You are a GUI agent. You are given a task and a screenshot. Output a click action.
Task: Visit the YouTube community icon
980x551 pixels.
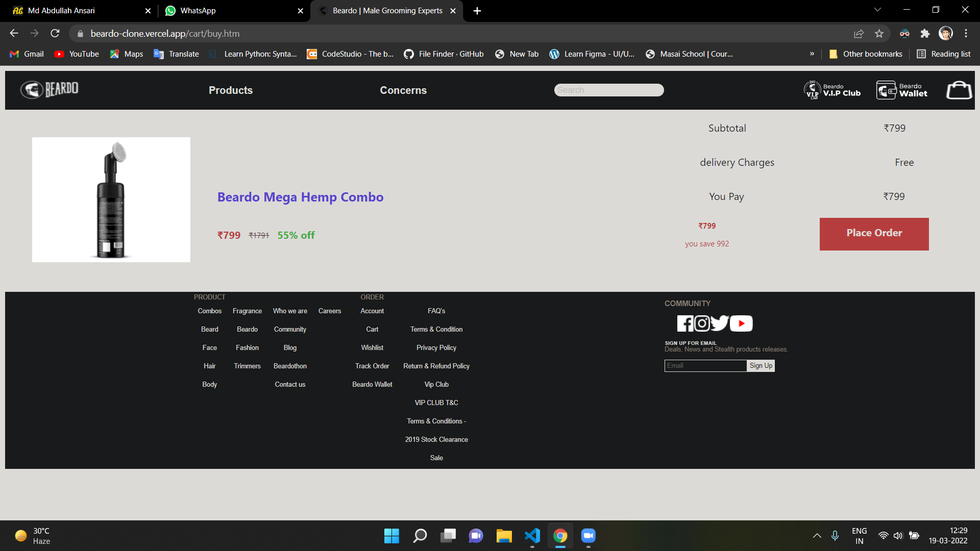741,323
